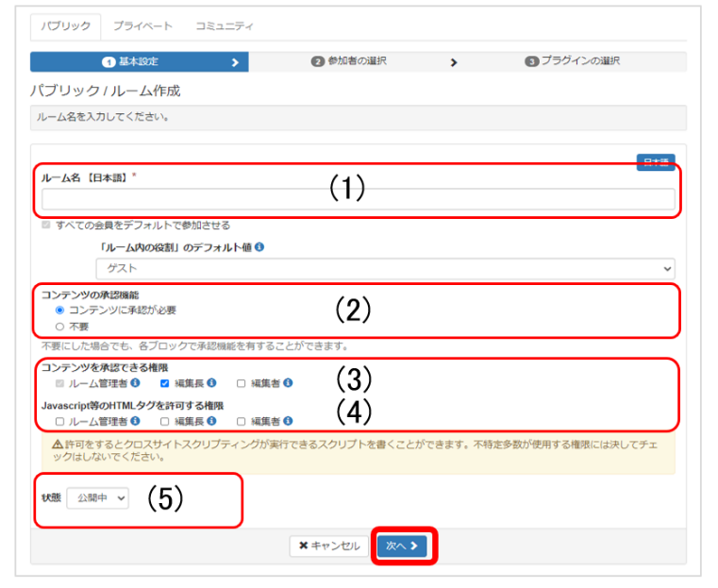Click info icon next to ルーム管理者 in HTMLタグ permission row
Viewport: 718px width, 588px height.
coord(136,422)
